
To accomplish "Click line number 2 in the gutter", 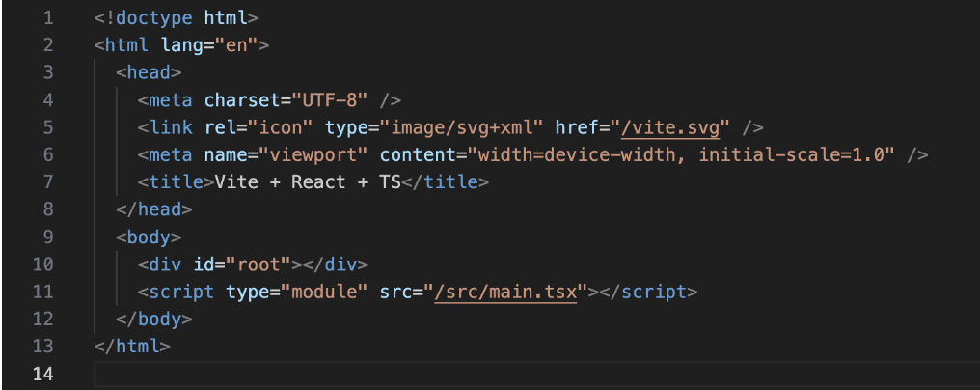I will click(47, 45).
